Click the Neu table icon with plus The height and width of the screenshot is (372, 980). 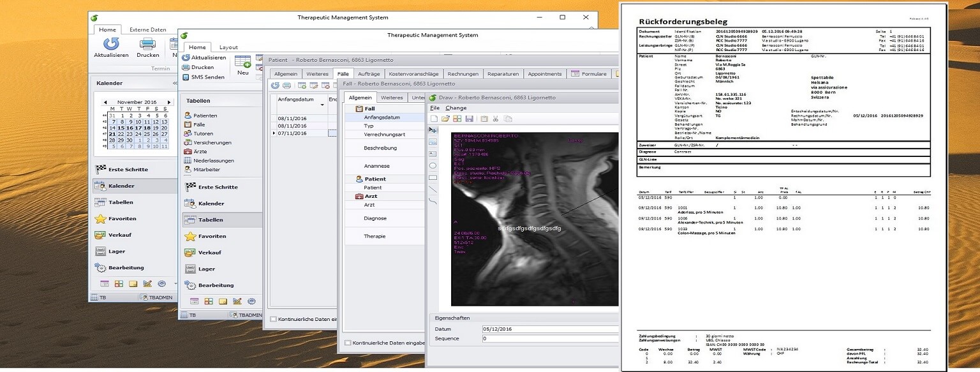(242, 62)
